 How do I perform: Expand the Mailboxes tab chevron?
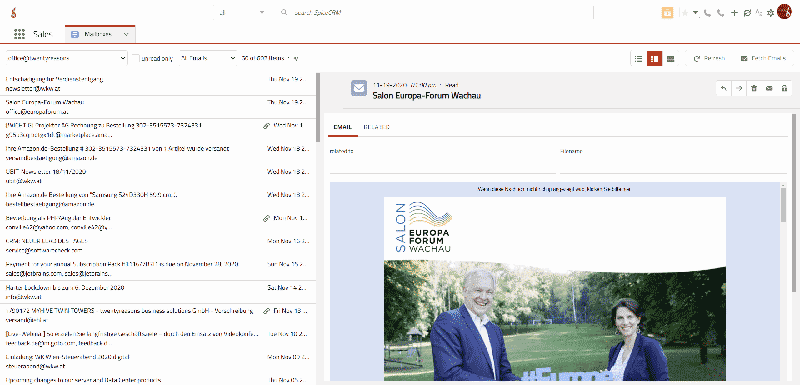126,34
